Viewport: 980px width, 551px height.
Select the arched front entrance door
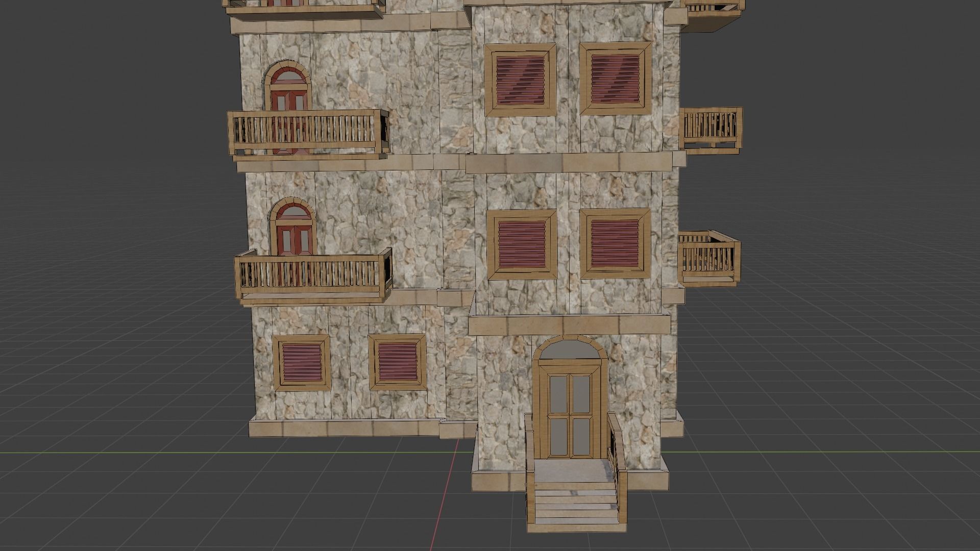point(570,397)
